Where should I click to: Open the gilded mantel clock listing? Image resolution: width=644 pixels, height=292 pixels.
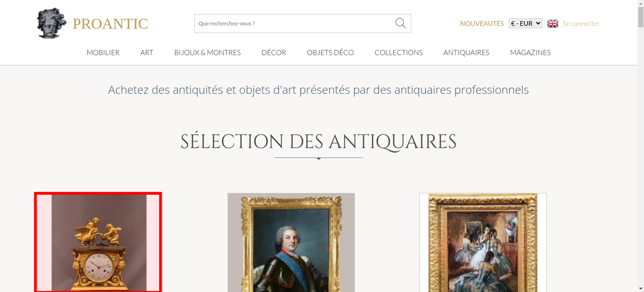click(x=98, y=242)
